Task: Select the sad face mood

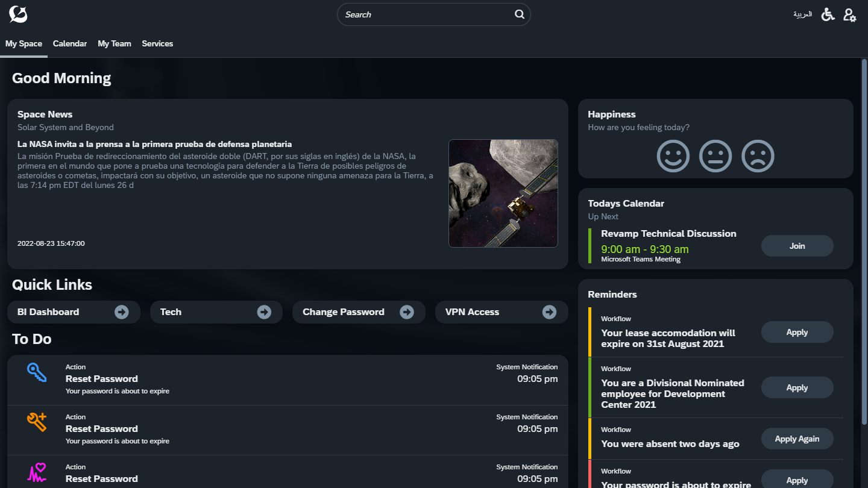Action: tap(758, 156)
